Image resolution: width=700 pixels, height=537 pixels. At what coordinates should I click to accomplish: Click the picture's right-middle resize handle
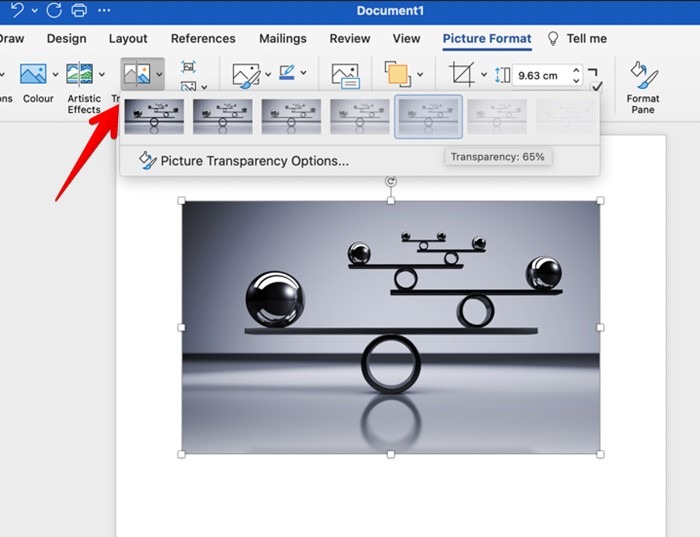point(600,328)
